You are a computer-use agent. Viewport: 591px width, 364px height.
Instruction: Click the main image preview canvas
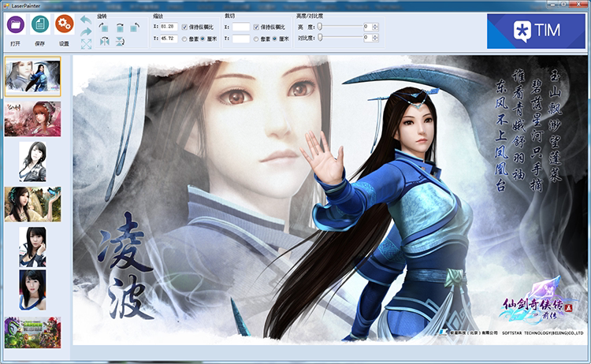[330, 200]
